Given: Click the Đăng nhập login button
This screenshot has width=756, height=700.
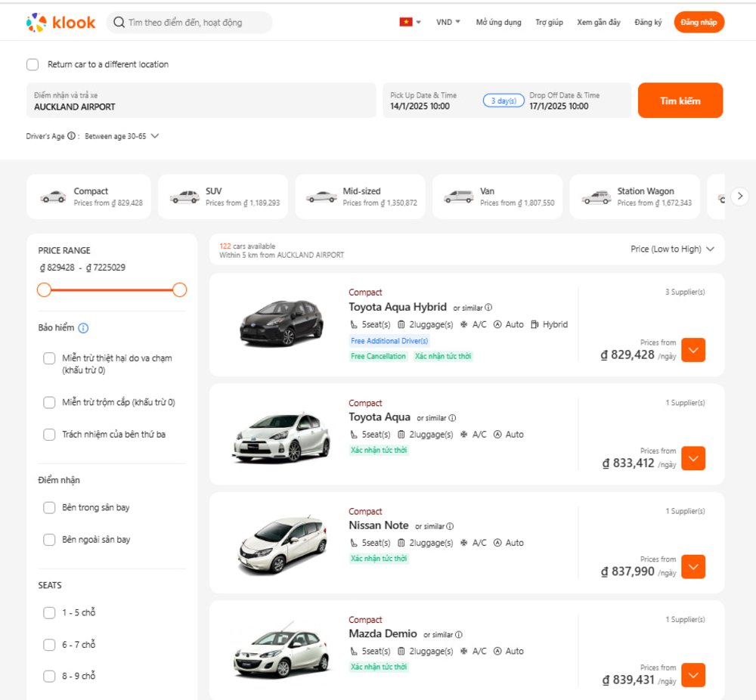Looking at the screenshot, I should 699,23.
